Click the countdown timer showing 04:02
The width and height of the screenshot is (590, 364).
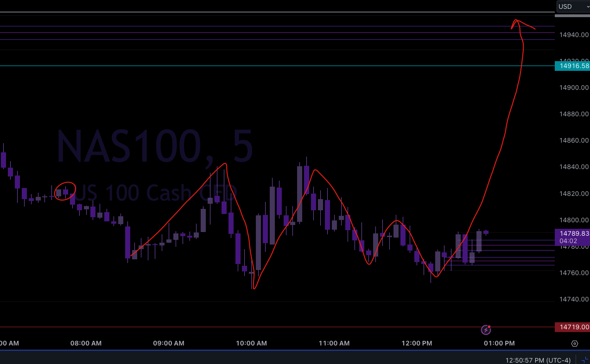click(568, 241)
